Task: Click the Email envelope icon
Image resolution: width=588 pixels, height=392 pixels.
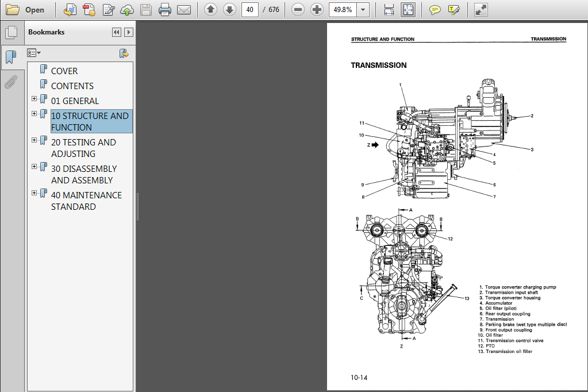Action: click(x=184, y=10)
